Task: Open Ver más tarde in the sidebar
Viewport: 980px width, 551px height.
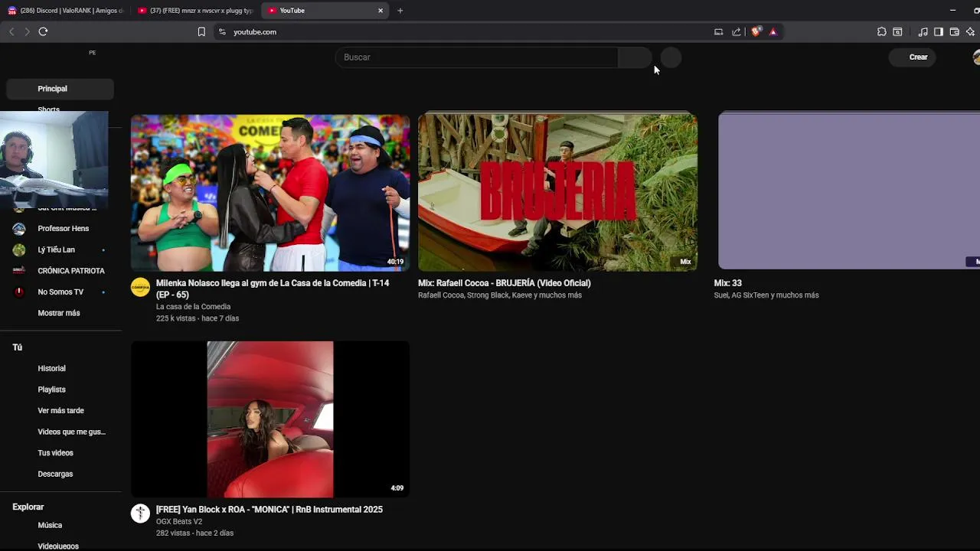Action: click(60, 410)
